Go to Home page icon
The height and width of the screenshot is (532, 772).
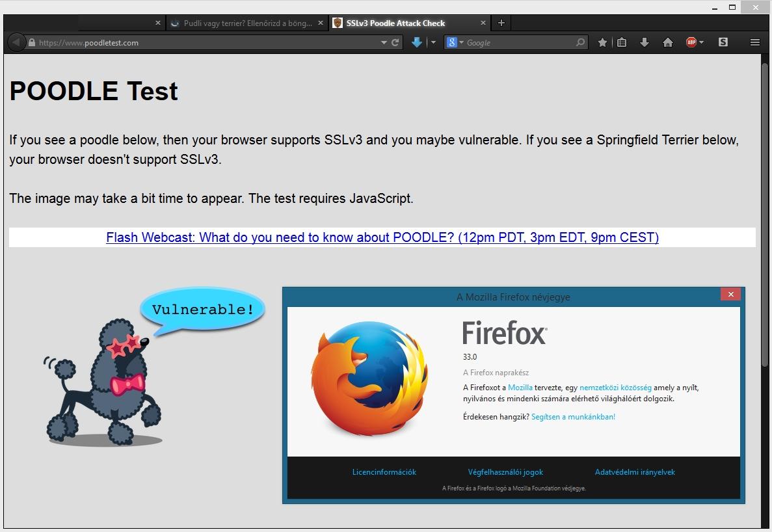pos(668,42)
